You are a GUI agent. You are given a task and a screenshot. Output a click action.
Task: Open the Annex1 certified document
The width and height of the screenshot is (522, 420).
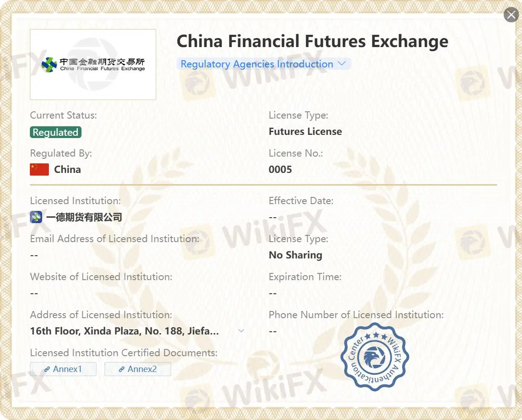tap(63, 369)
